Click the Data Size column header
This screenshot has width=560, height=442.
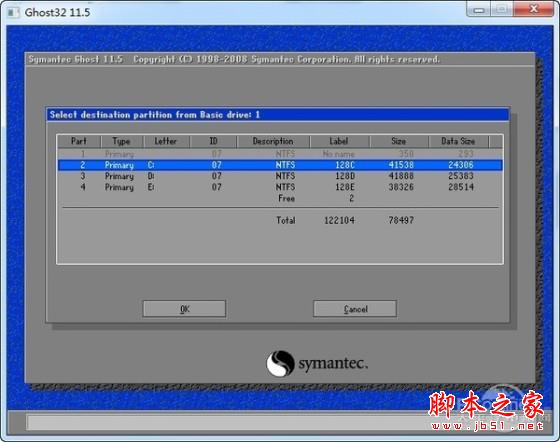click(458, 141)
